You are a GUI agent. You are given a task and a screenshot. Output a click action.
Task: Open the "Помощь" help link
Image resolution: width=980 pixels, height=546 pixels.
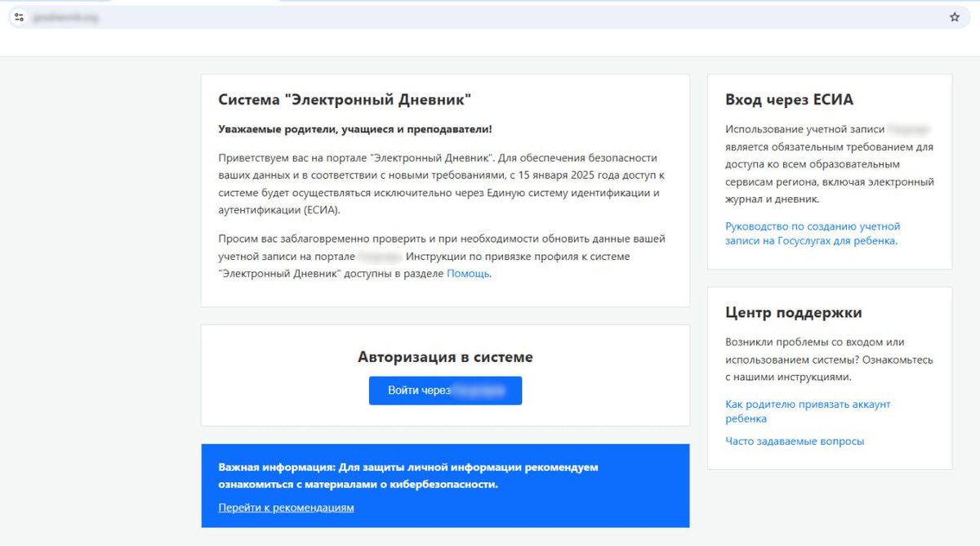[468, 273]
